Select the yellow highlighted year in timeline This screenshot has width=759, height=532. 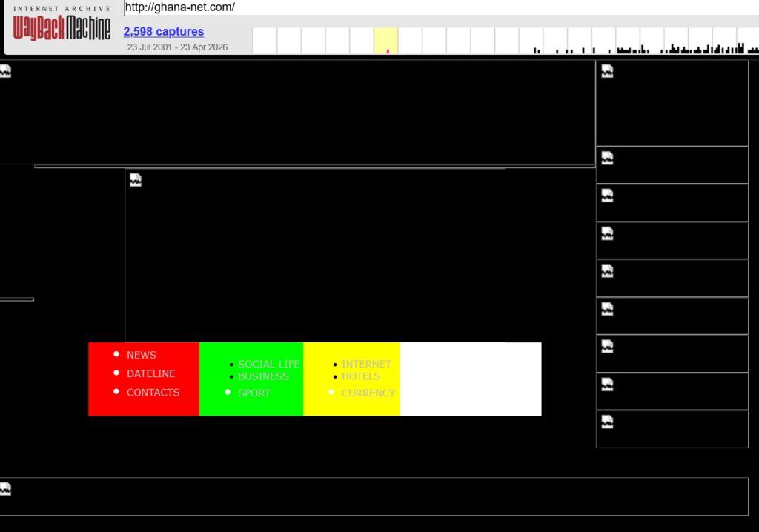point(386,41)
